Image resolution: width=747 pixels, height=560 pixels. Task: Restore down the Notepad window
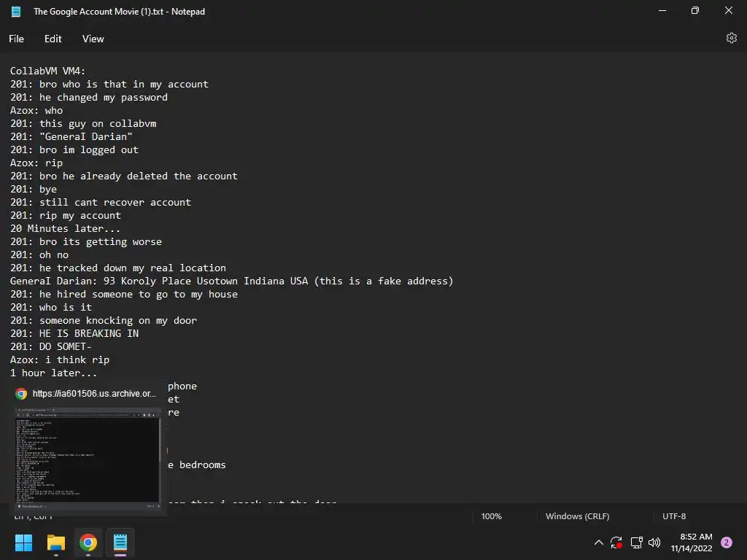coord(695,10)
